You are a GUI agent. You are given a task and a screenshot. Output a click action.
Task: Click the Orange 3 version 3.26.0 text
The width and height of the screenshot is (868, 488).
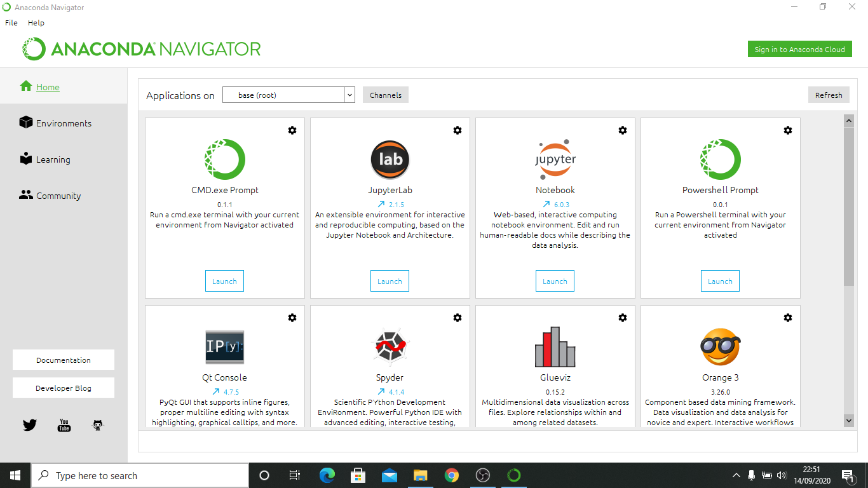pyautogui.click(x=721, y=392)
